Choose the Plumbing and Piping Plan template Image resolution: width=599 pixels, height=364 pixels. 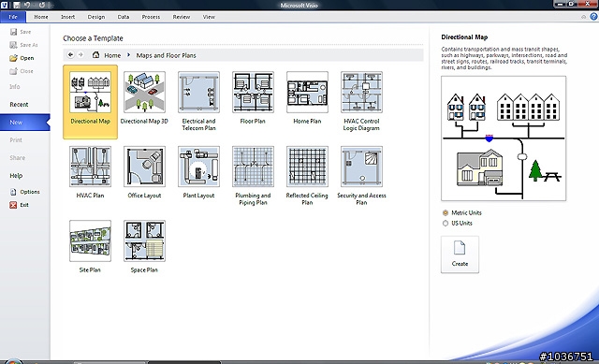[253, 176]
